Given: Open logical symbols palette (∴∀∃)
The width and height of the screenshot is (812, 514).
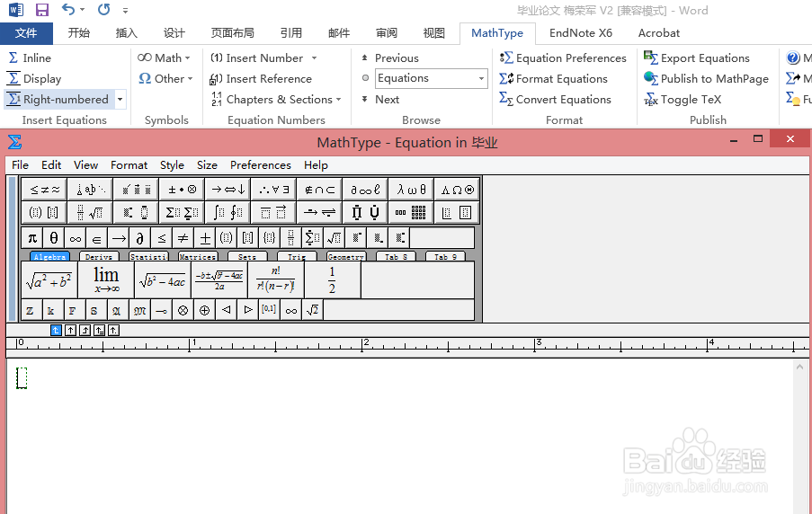Looking at the screenshot, I should [x=273, y=190].
